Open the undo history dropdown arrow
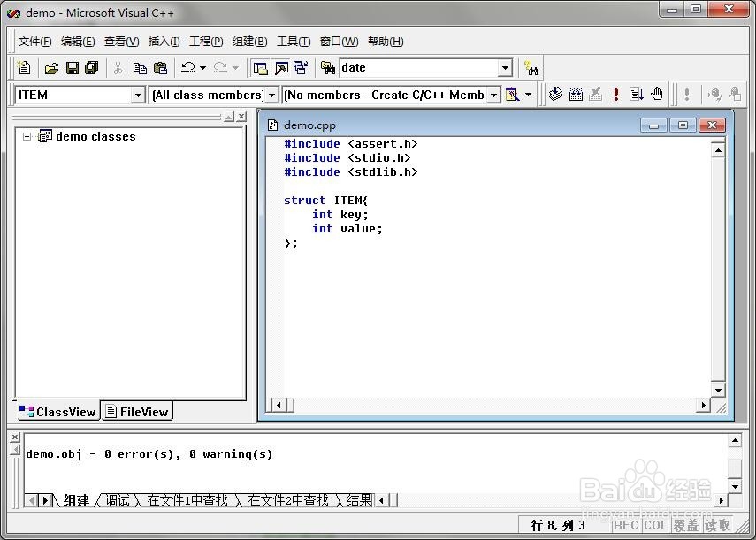This screenshot has height=540, width=756. [x=203, y=68]
